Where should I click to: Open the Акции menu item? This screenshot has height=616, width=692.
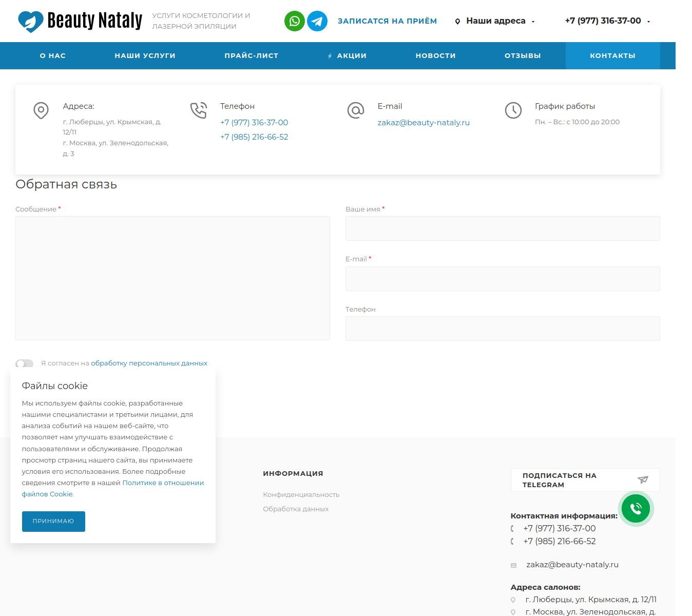click(x=351, y=55)
